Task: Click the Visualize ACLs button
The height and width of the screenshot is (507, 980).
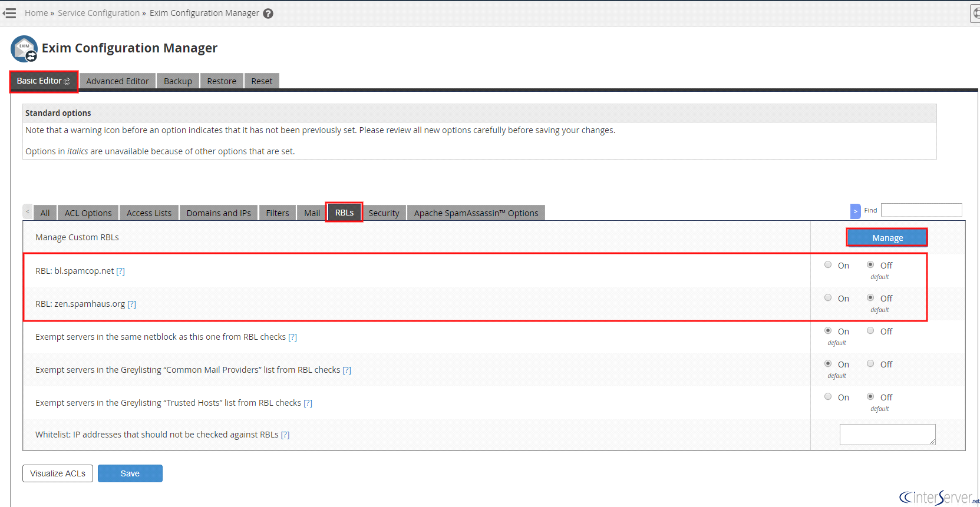Action: 58,473
